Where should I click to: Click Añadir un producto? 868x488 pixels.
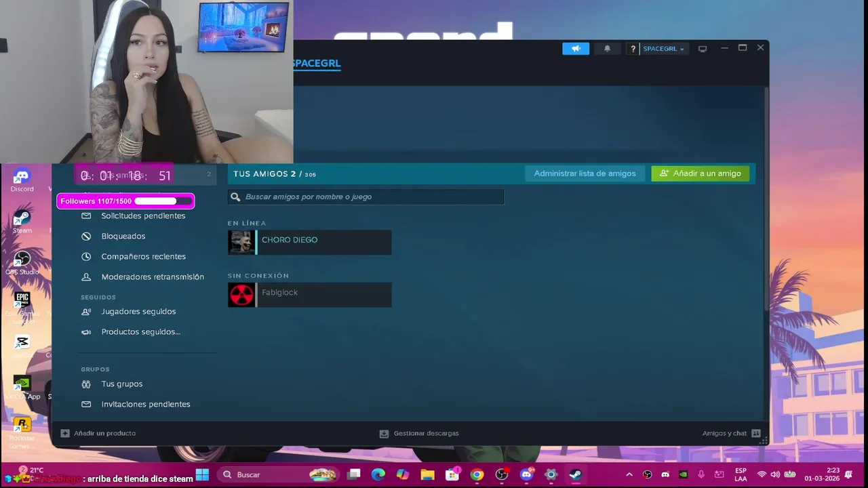point(98,433)
